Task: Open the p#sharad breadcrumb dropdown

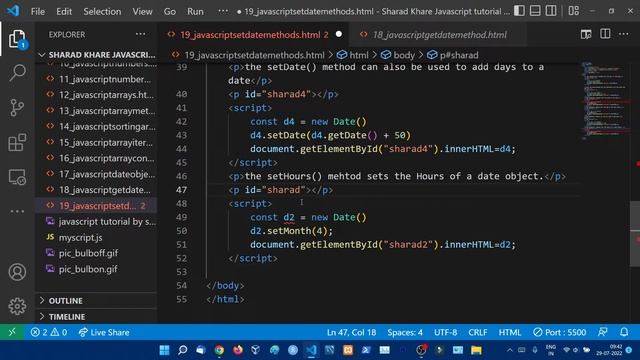Action: (453, 55)
